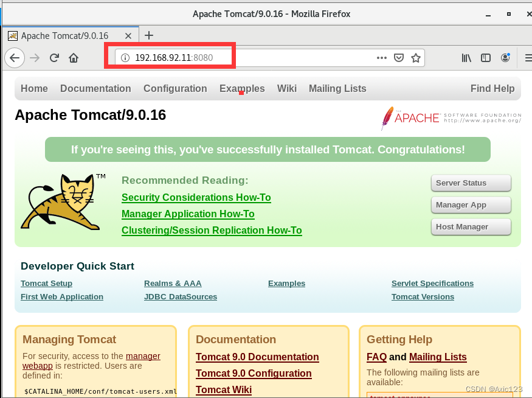Open Find Help in navigation bar
Viewport: 532px width, 398px height.
pos(492,88)
